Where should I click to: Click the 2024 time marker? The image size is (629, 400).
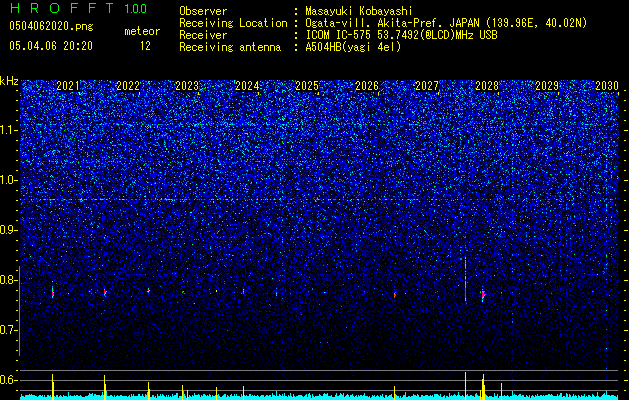pos(247,86)
